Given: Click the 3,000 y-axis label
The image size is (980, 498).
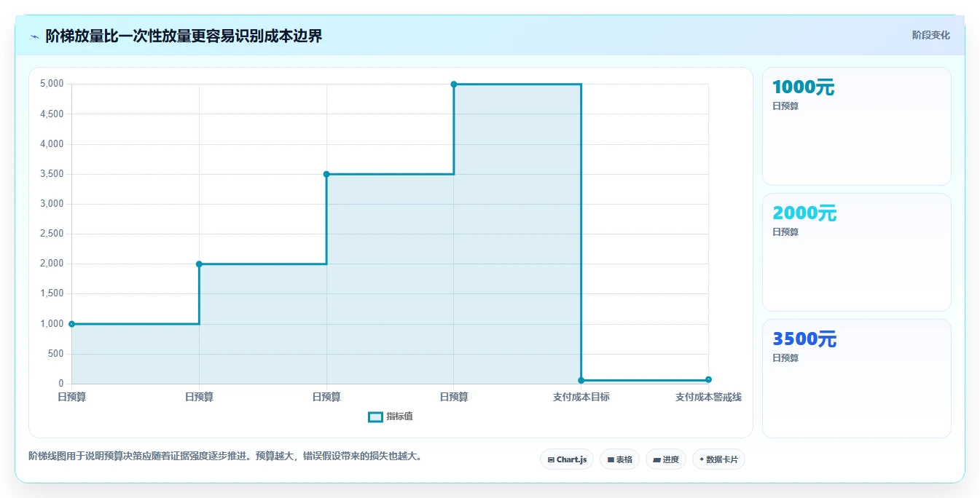Looking at the screenshot, I should (x=52, y=204).
